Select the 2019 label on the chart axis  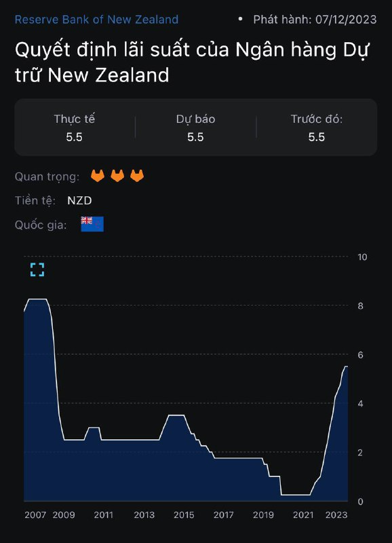263,515
